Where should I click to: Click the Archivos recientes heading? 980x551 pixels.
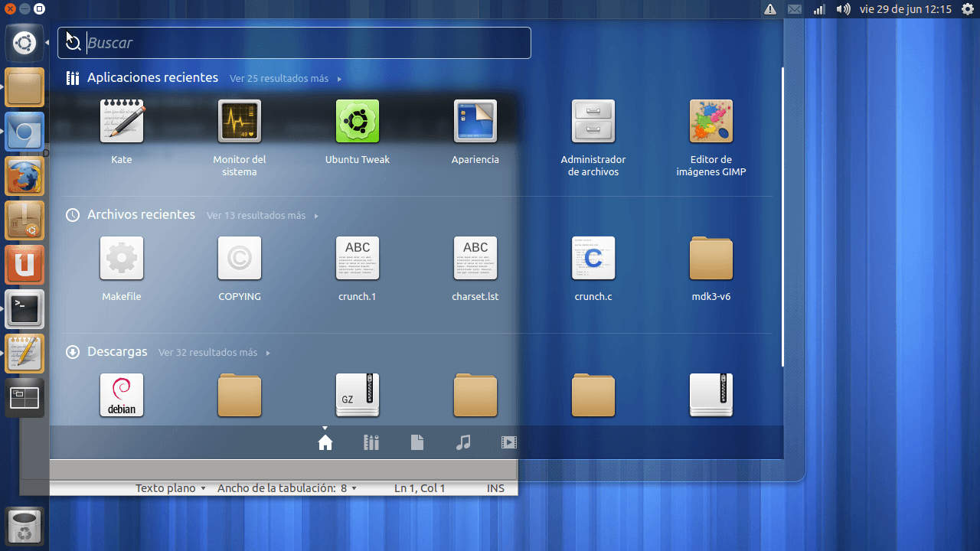tap(141, 215)
